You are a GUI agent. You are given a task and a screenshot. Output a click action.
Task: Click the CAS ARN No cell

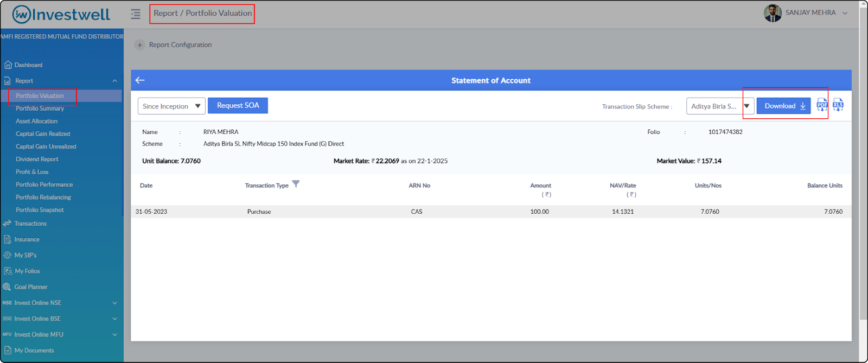(417, 212)
